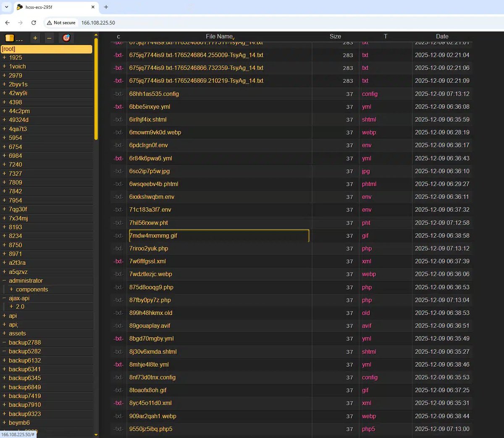
Task: Switch to the hcss-ecs-295f browser tab
Action: click(56, 7)
